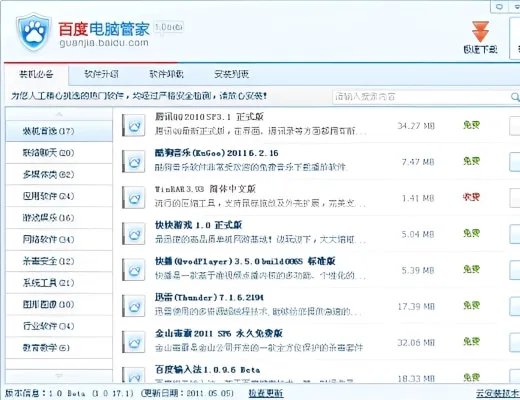Click the 酷狗音乐 KuGoo software icon
The image size is (520, 400).
click(134, 161)
